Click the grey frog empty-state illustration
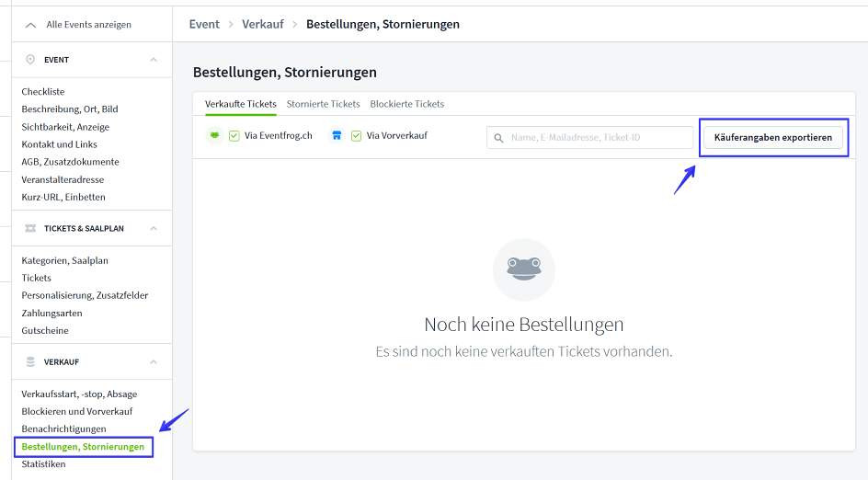The image size is (868, 480). point(523,269)
